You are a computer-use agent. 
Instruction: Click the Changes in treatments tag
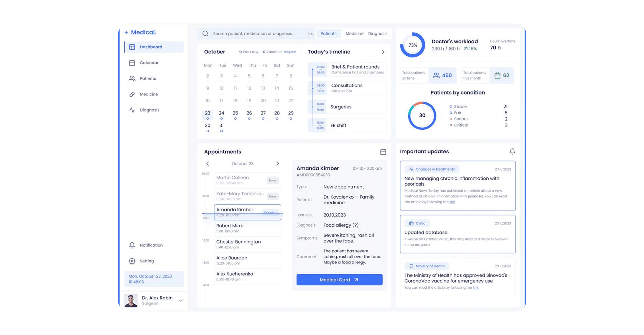(432, 169)
